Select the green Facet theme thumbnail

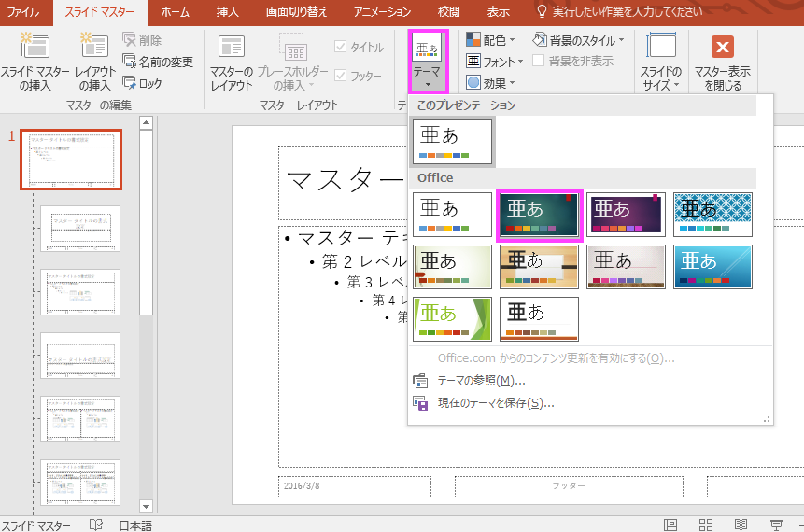pyautogui.click(x=452, y=319)
